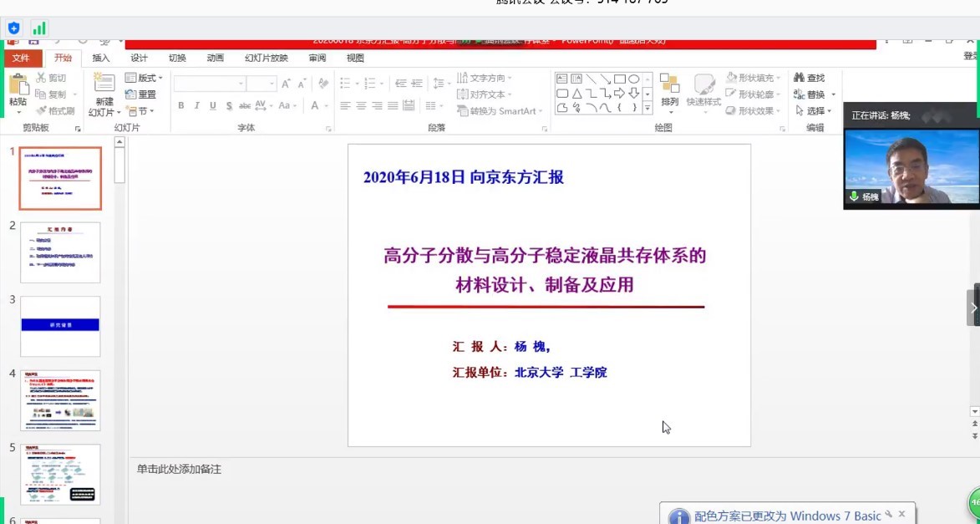Click the Tencent Meeting signal strength icon
This screenshot has width=980, height=524.
click(39, 28)
